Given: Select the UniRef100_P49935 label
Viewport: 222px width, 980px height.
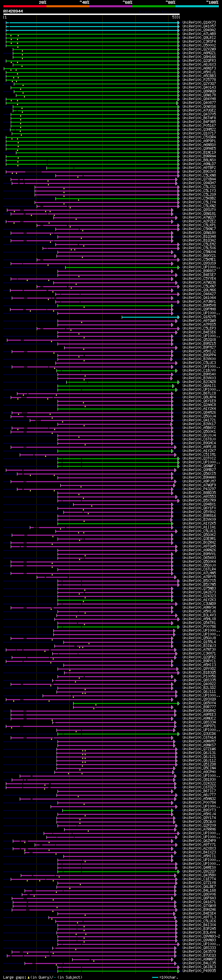Looking at the screenshot, I should 199,971.
